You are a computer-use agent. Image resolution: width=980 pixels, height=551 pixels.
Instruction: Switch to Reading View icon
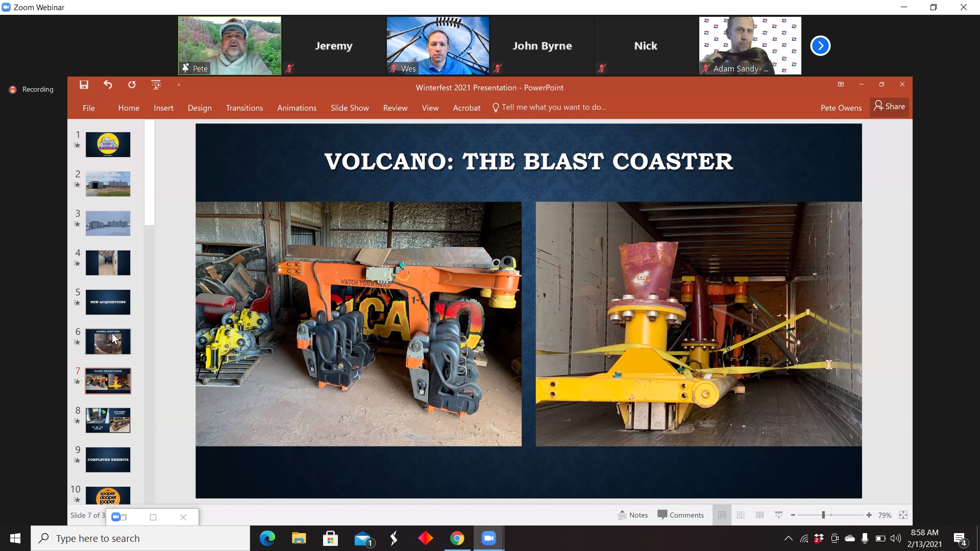(x=759, y=515)
